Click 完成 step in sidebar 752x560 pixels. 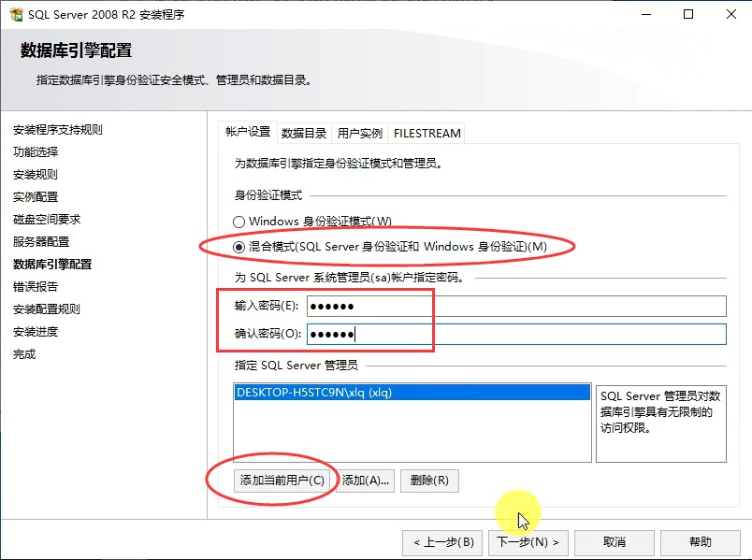coord(24,354)
